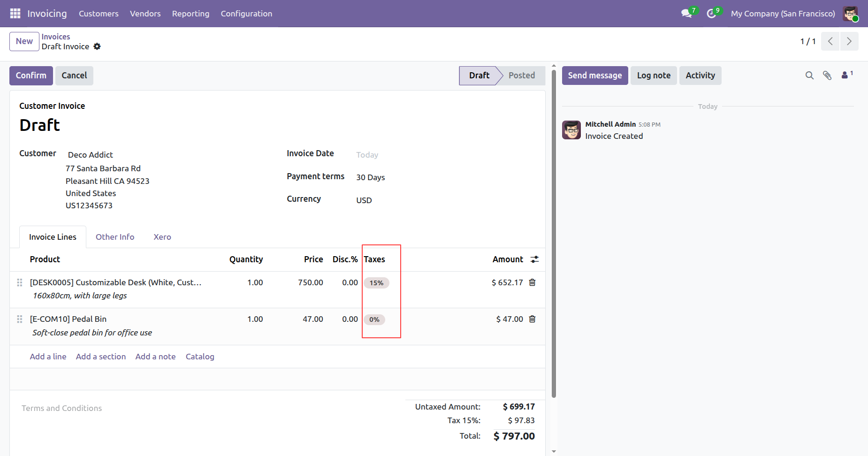Click the Log note button
Viewport: 868px width, 456px height.
pos(654,76)
